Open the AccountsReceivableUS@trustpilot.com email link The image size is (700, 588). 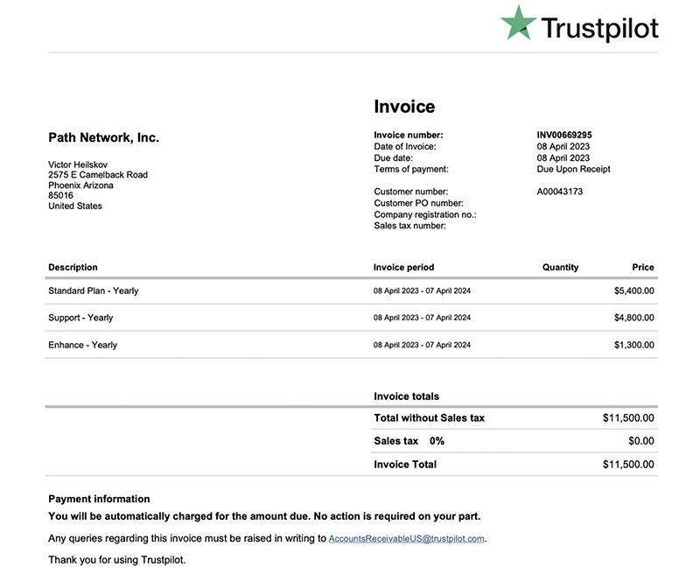coord(406,538)
